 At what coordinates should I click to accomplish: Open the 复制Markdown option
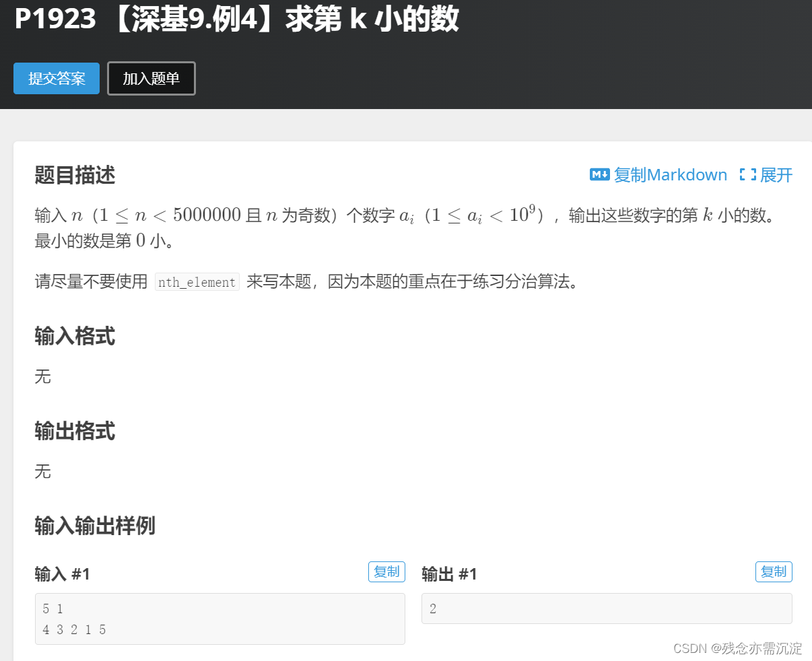pyautogui.click(x=669, y=174)
